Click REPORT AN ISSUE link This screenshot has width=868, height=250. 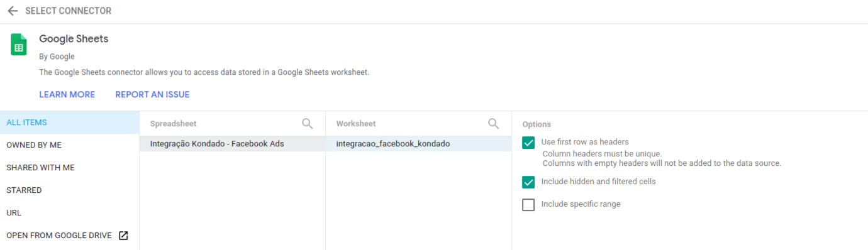pos(152,95)
